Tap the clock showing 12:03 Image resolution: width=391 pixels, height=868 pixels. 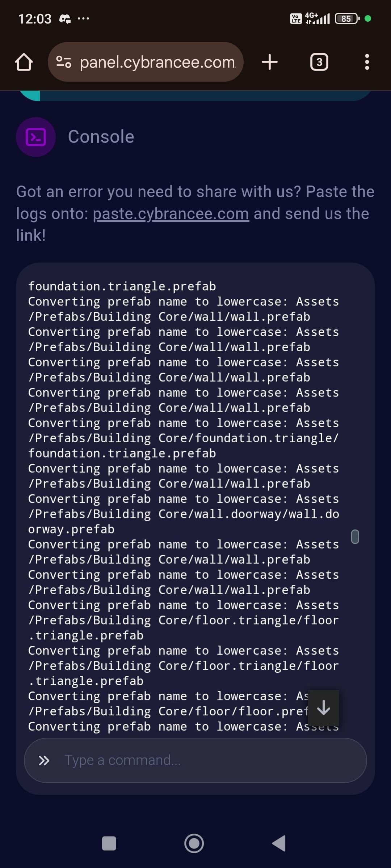[35, 19]
